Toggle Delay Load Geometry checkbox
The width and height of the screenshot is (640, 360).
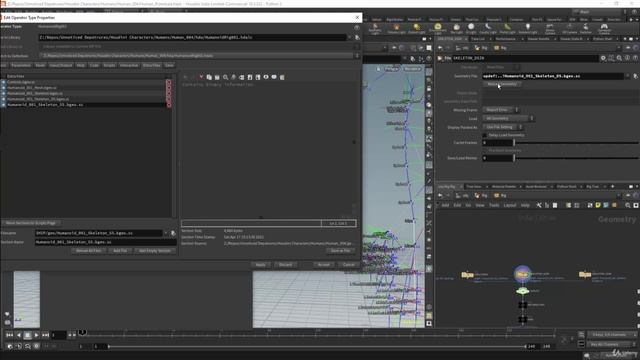(x=485, y=135)
